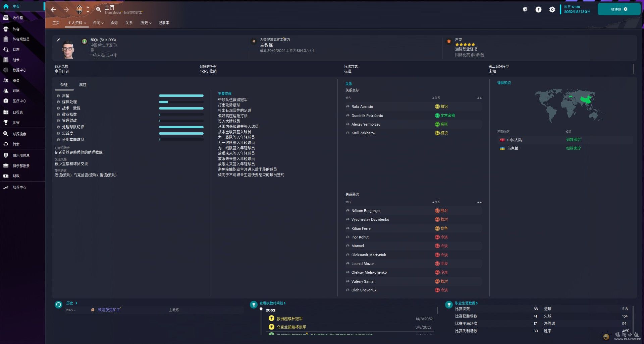This screenshot has width=644, height=344.
Task: Select Dominik Petričević relation row
Action: pos(413,116)
